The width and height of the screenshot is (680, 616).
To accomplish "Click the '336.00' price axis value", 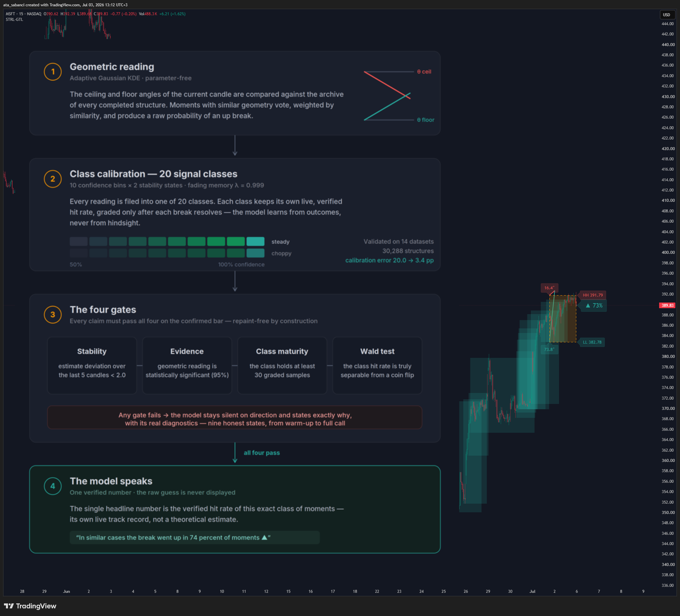I will pyautogui.click(x=668, y=585).
